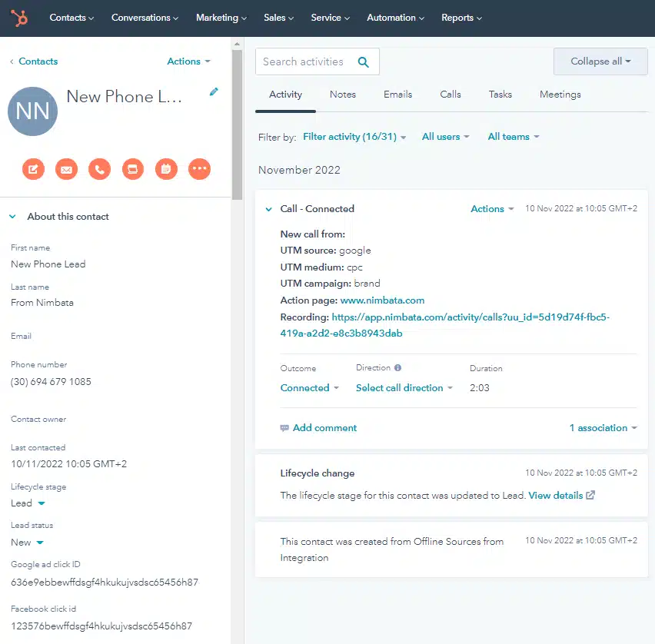Screen dimensions: 655x644
Task: Click the Last contacted date value
Action: click(68, 464)
